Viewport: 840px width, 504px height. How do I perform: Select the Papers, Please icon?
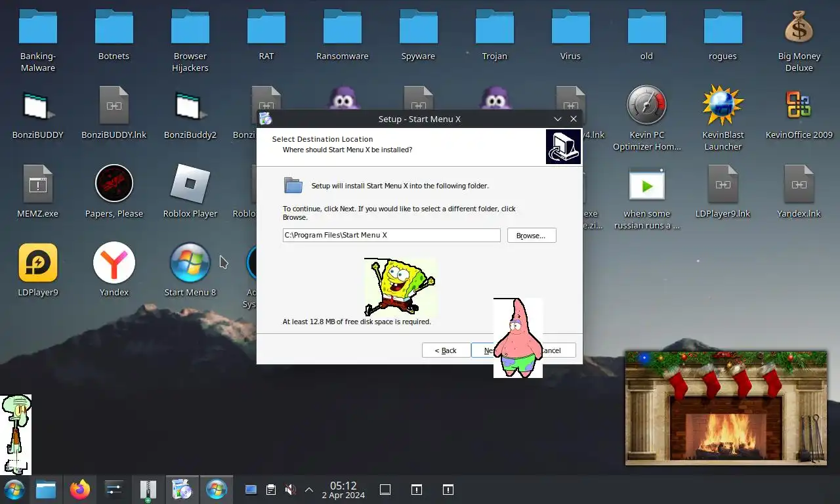click(114, 192)
